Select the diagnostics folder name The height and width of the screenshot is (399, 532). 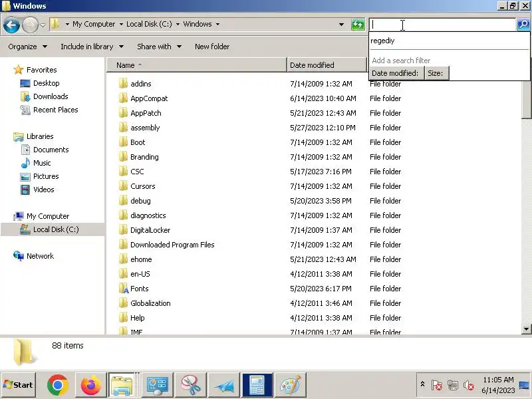coord(148,215)
